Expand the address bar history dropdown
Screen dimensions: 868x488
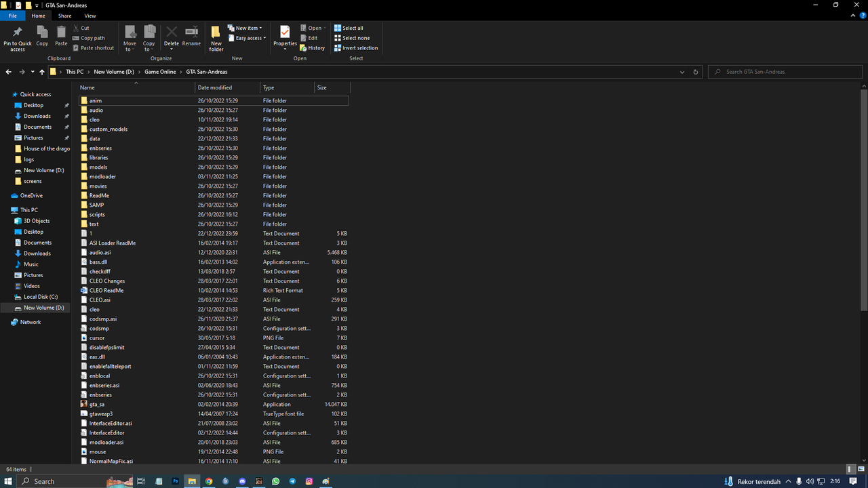682,72
